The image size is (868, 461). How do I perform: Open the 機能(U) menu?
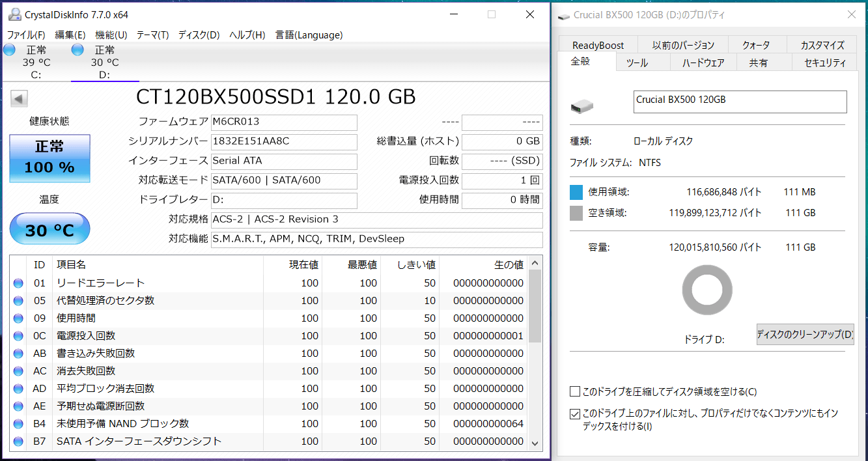click(111, 35)
